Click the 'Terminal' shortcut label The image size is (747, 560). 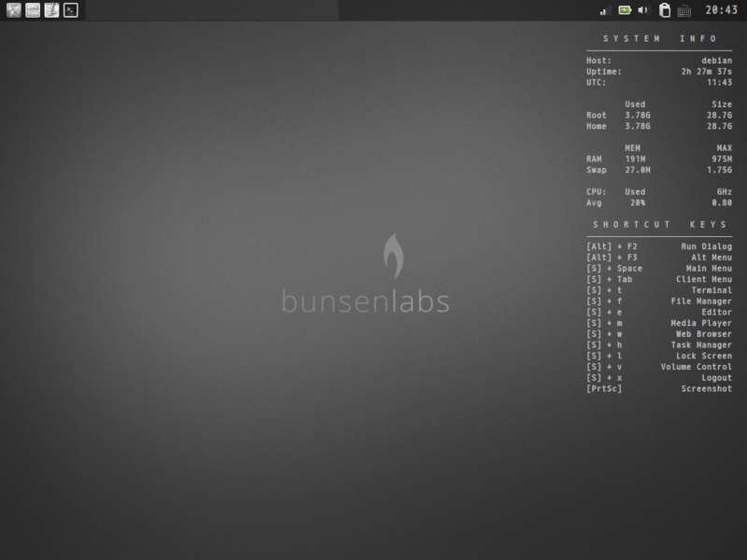click(712, 290)
